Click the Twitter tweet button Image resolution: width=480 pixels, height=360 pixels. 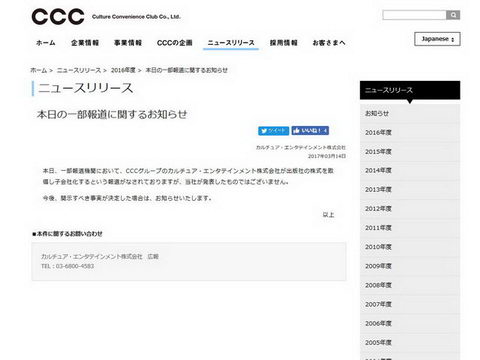click(x=273, y=131)
